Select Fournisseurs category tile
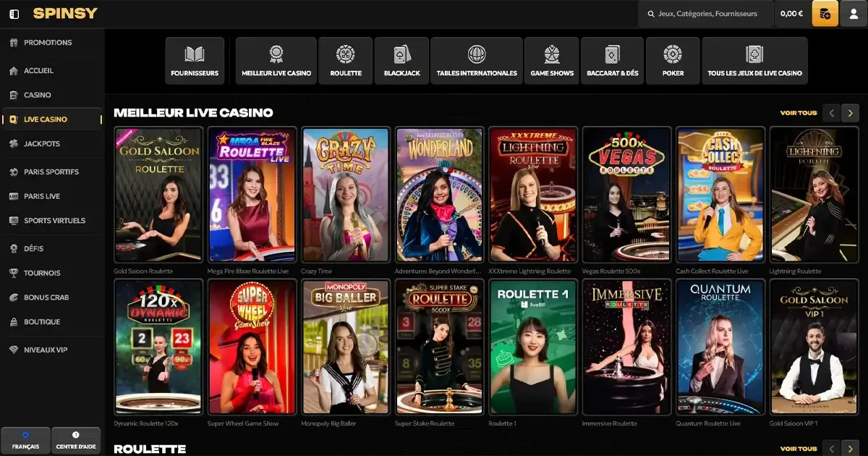 (195, 62)
